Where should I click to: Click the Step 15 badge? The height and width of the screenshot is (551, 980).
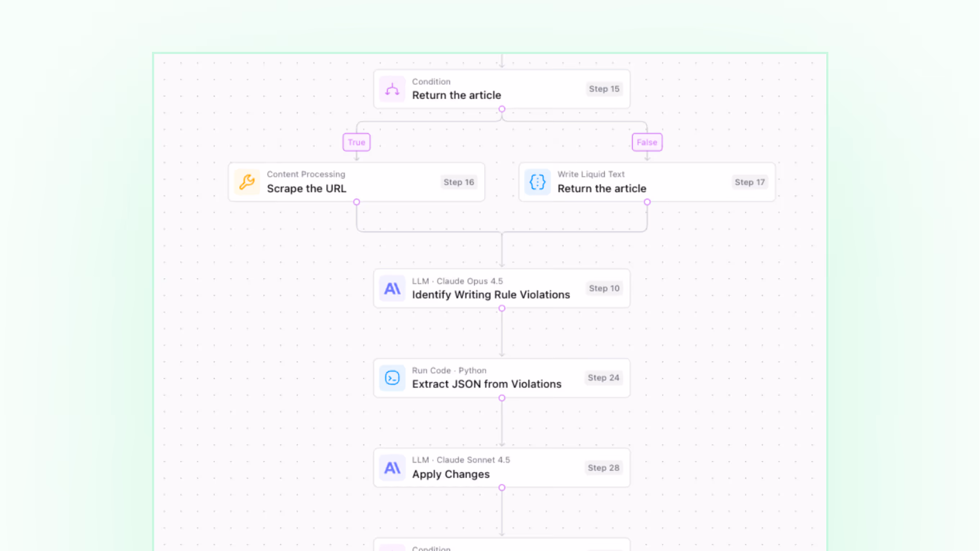[x=604, y=89]
